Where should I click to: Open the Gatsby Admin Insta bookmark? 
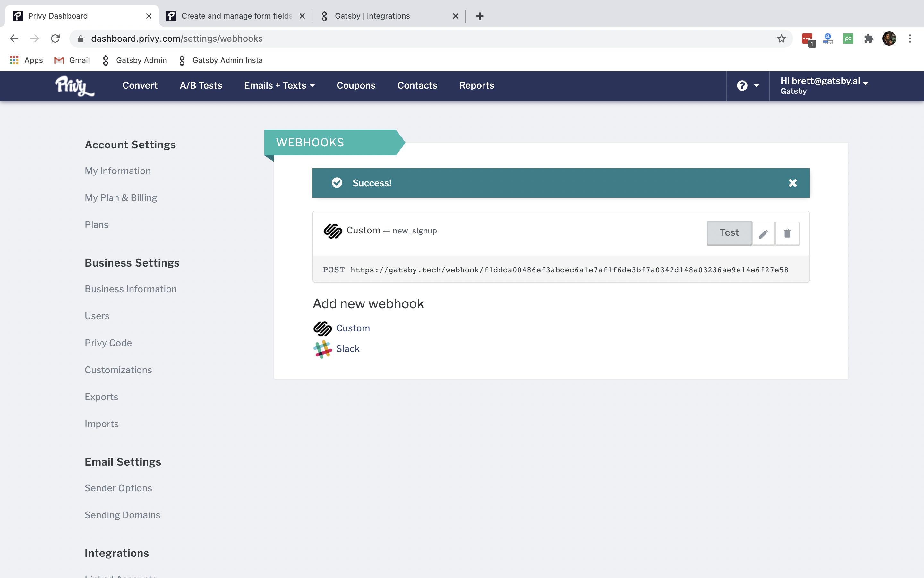coord(221,60)
